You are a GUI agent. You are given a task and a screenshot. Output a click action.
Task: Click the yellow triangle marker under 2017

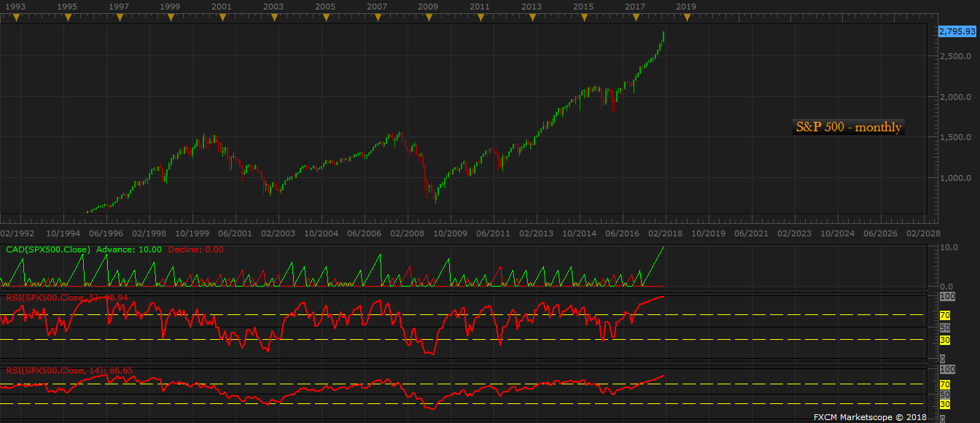tap(635, 18)
